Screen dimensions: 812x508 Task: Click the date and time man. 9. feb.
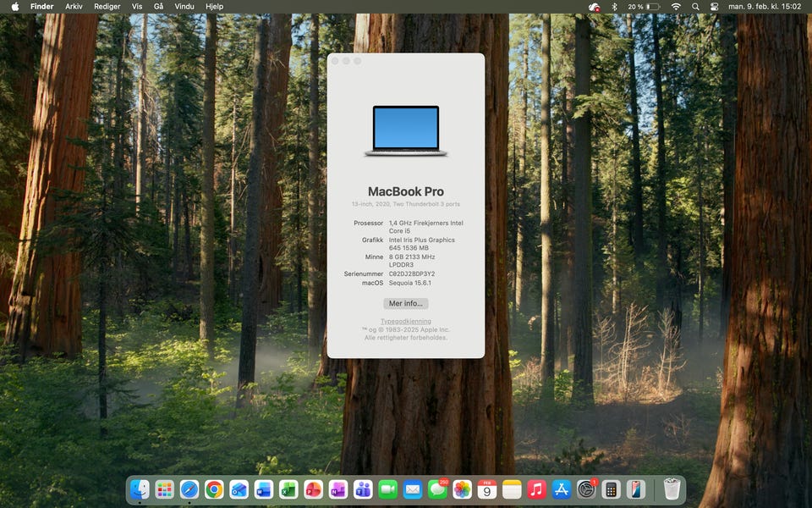pyautogui.click(x=765, y=6)
